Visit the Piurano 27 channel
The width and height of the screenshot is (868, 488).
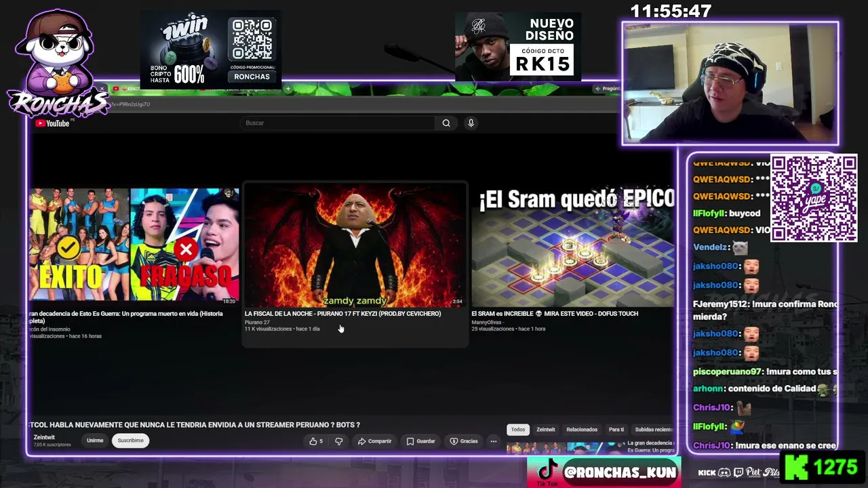[257, 322]
